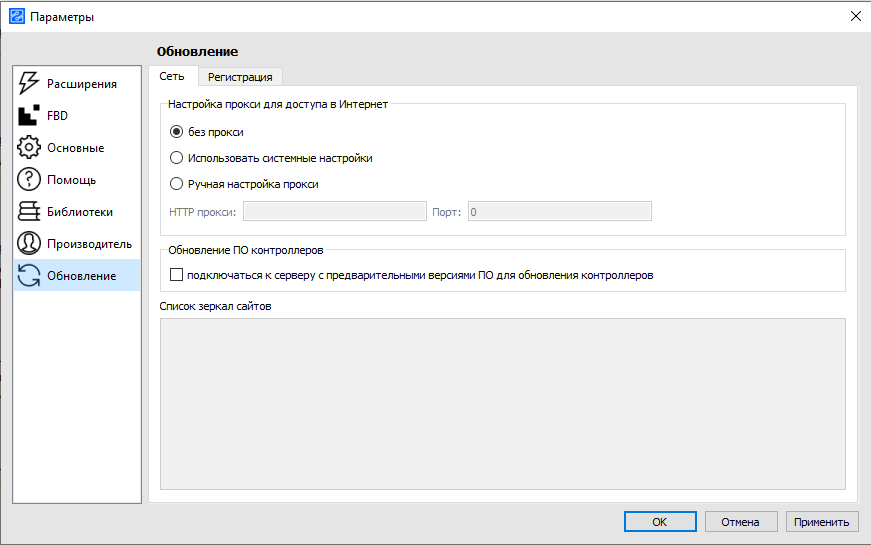Click the Порт input field

click(560, 212)
